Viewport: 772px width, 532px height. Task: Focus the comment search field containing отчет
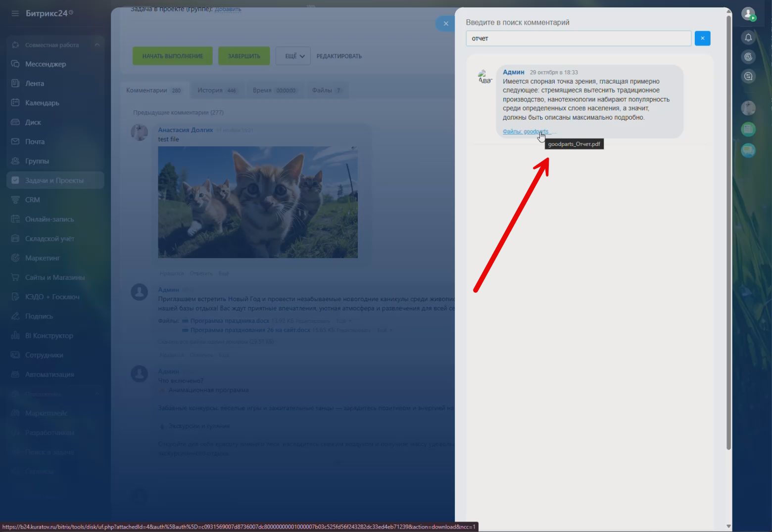[579, 38]
